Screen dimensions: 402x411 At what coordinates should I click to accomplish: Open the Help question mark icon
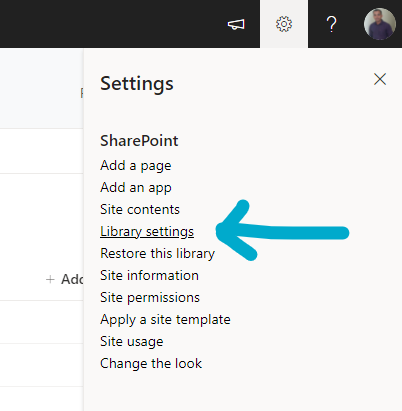pyautogui.click(x=331, y=24)
